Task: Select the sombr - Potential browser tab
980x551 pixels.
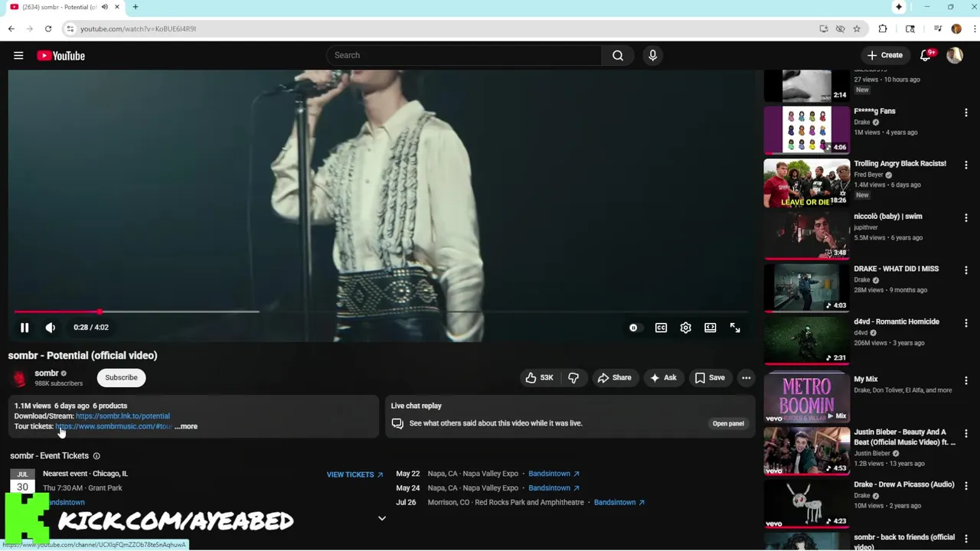Action: point(64,7)
